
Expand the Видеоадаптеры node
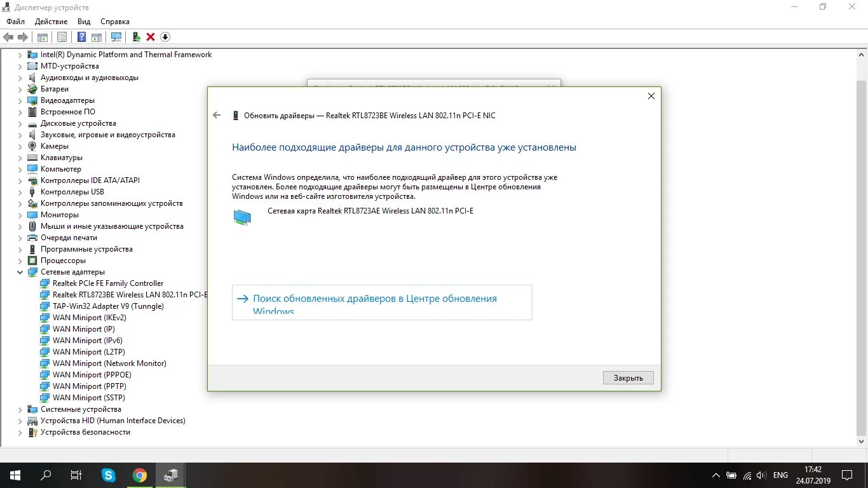coord(20,100)
